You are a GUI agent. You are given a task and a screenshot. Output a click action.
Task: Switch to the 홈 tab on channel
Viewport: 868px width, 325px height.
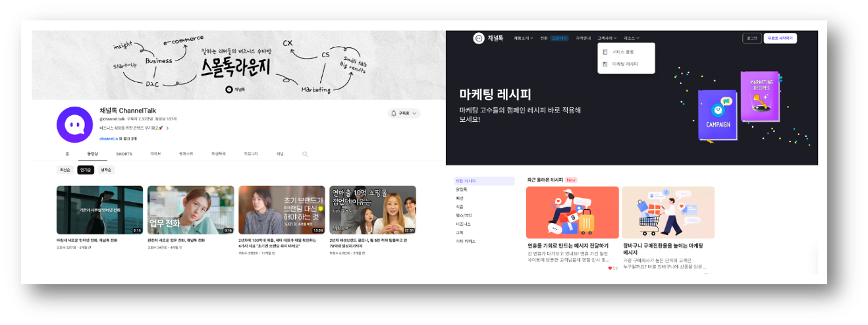pyautogui.click(x=67, y=154)
